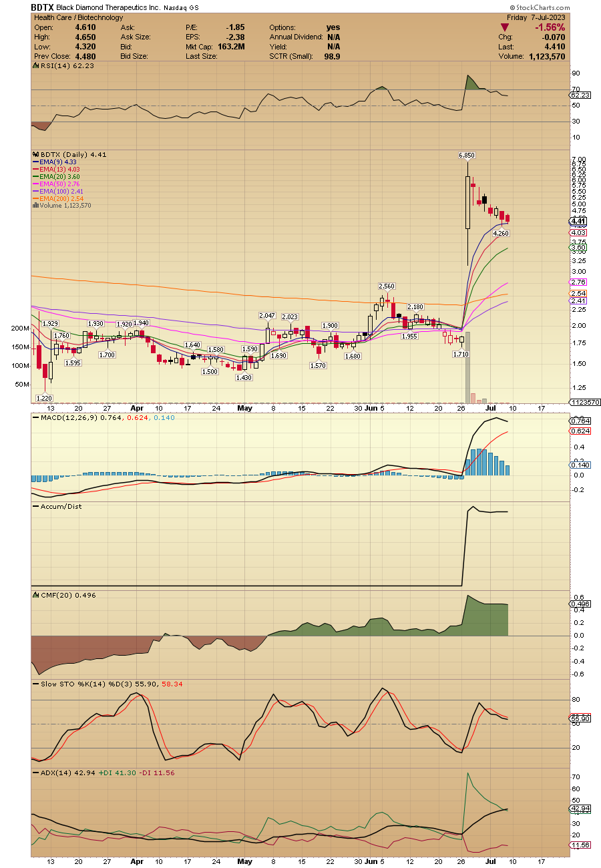Click the 62.23 RSI axis value box

coord(578,95)
